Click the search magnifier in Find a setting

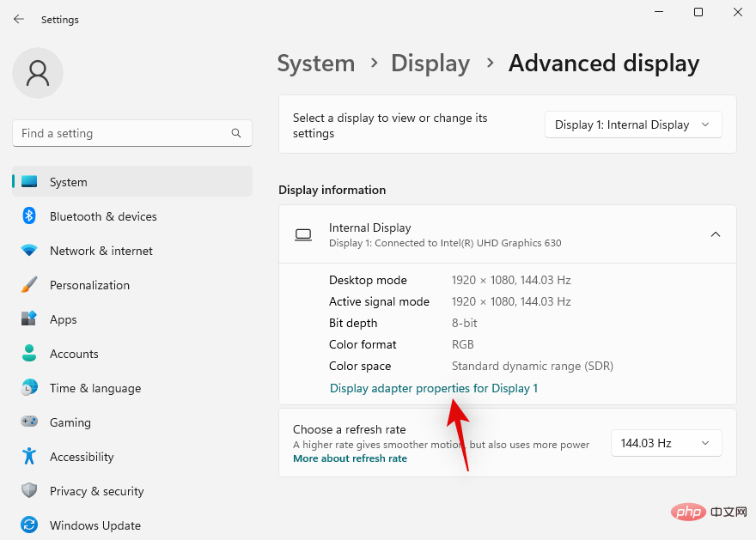coord(236,133)
